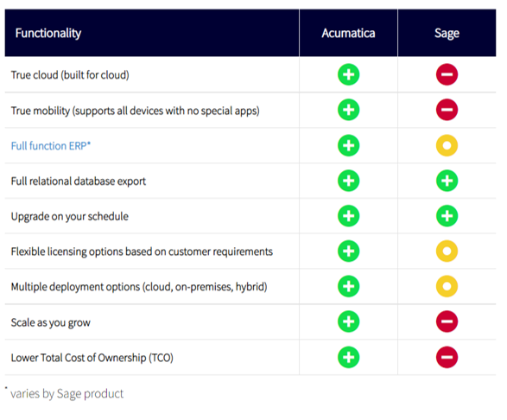Click Acumatica plus icon for Lower Total Cost
The height and width of the screenshot is (420, 507).
pyautogui.click(x=348, y=357)
